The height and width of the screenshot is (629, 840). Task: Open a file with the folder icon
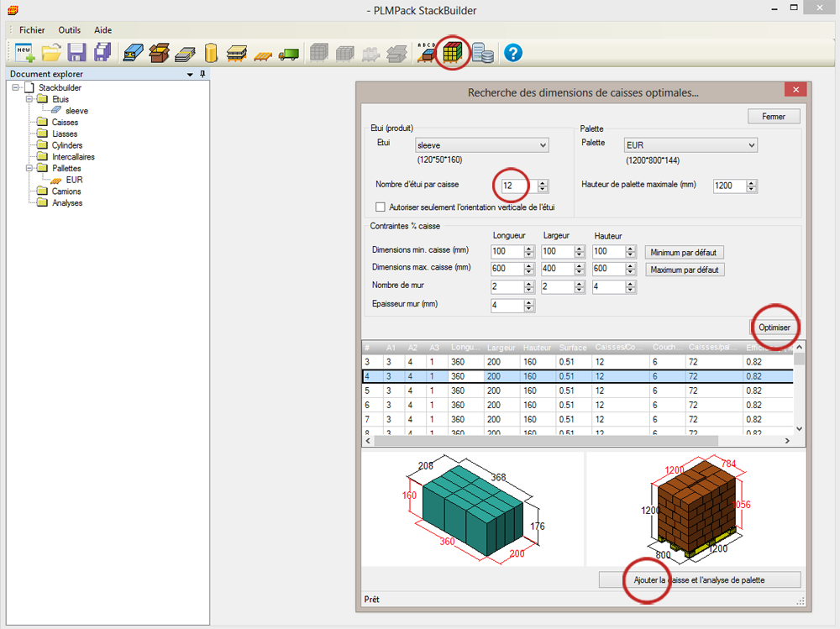(x=51, y=53)
